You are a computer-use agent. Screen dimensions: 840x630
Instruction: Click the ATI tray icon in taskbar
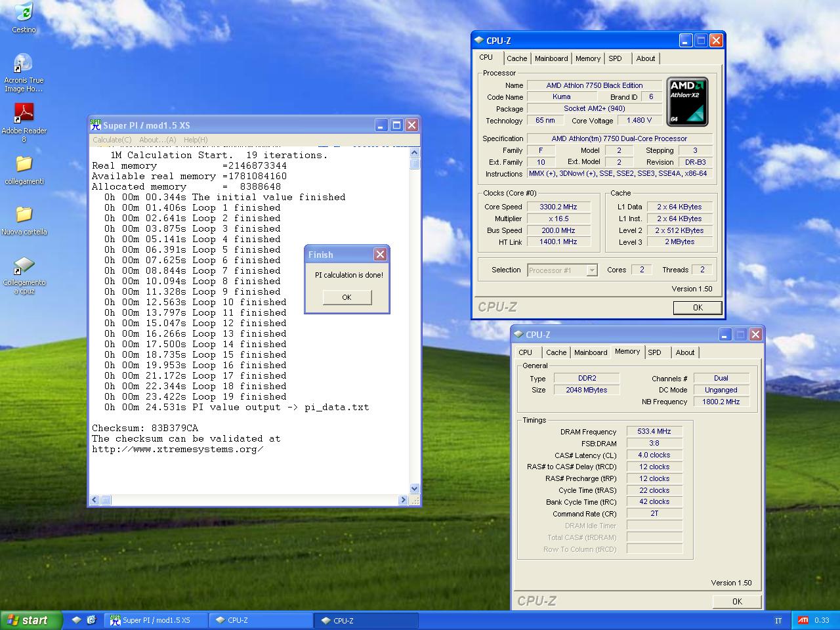pyautogui.click(x=803, y=620)
